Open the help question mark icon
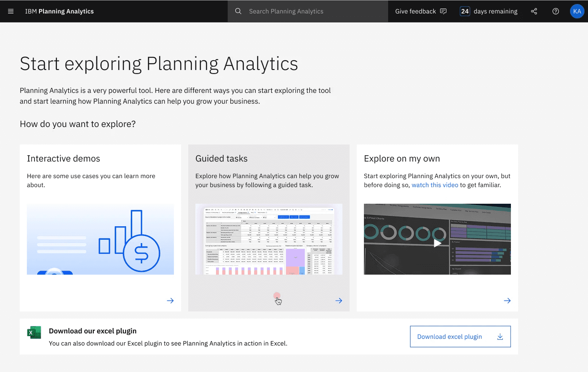588x372 pixels. (x=556, y=11)
